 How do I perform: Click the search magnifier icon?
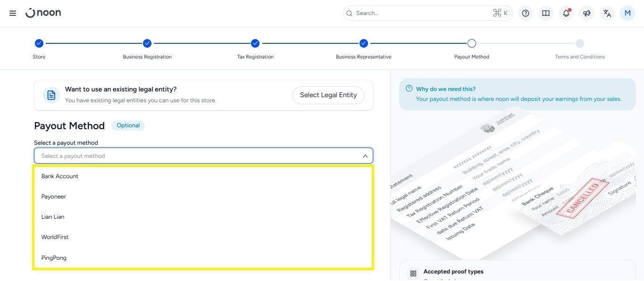tap(349, 13)
